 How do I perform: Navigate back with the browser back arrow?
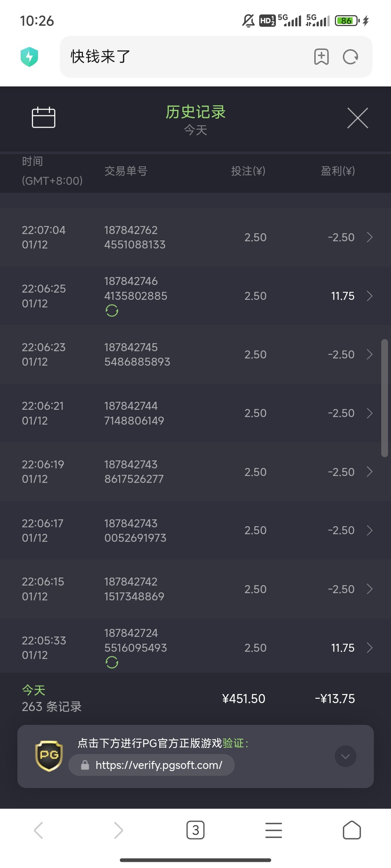pyautogui.click(x=39, y=830)
